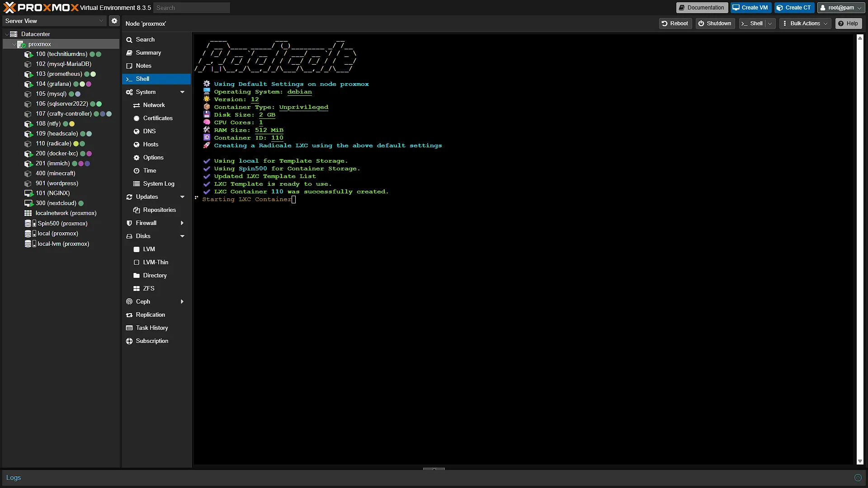This screenshot has height=488, width=868.
Task: Click the DNS globe icon
Action: pos(137,131)
